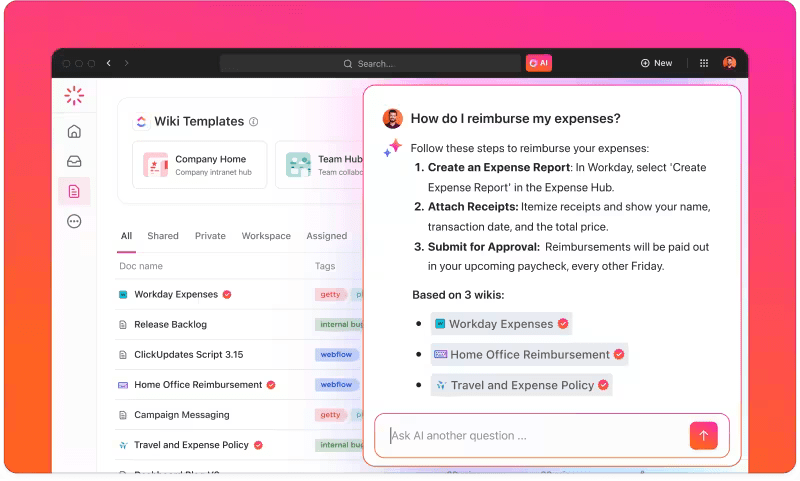Open the Campaign Messaging doc
This screenshot has width=800, height=481.
point(182,415)
